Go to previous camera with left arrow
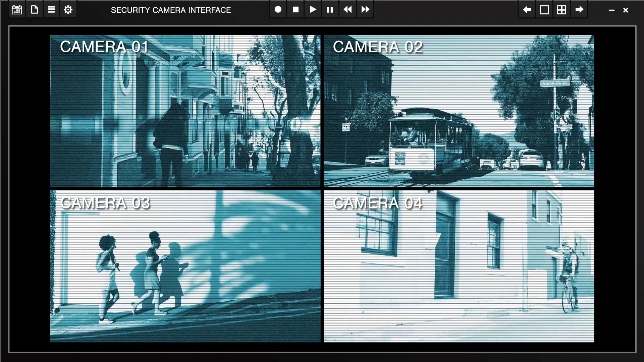Screen dimensions: 644x362 point(527,10)
